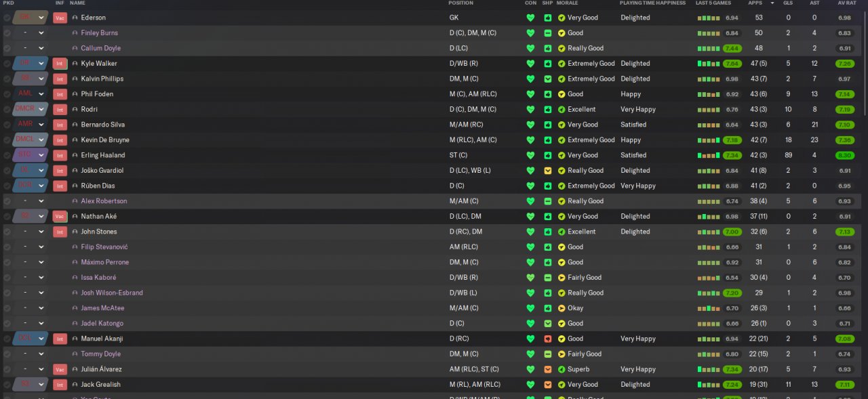Viewport: 868px width, 399px height.
Task: Sort by the MORALE column header
Action: pyautogui.click(x=568, y=3)
